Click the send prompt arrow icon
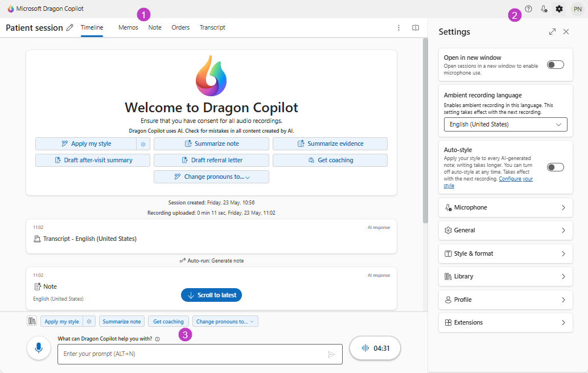This screenshot has width=588, height=373. (331, 354)
